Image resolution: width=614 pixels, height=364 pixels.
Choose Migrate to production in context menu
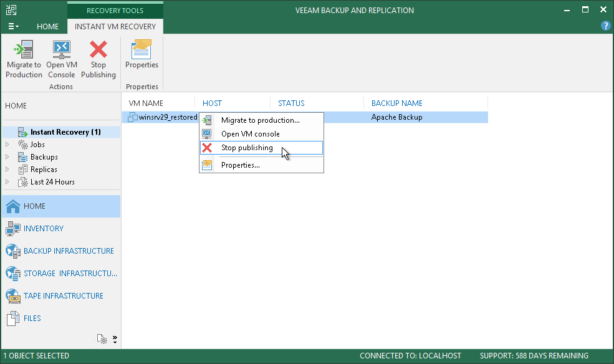pos(261,120)
